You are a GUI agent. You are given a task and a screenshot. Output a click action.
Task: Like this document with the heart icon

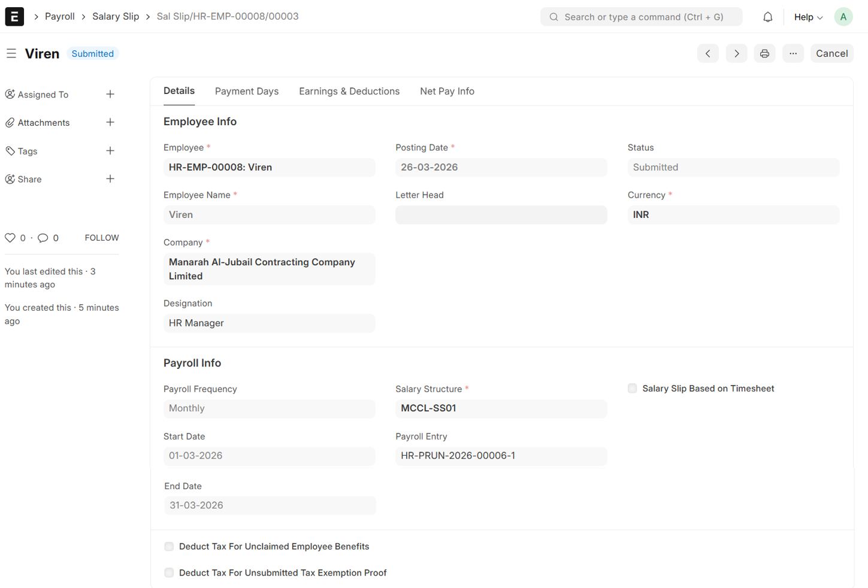coord(10,238)
